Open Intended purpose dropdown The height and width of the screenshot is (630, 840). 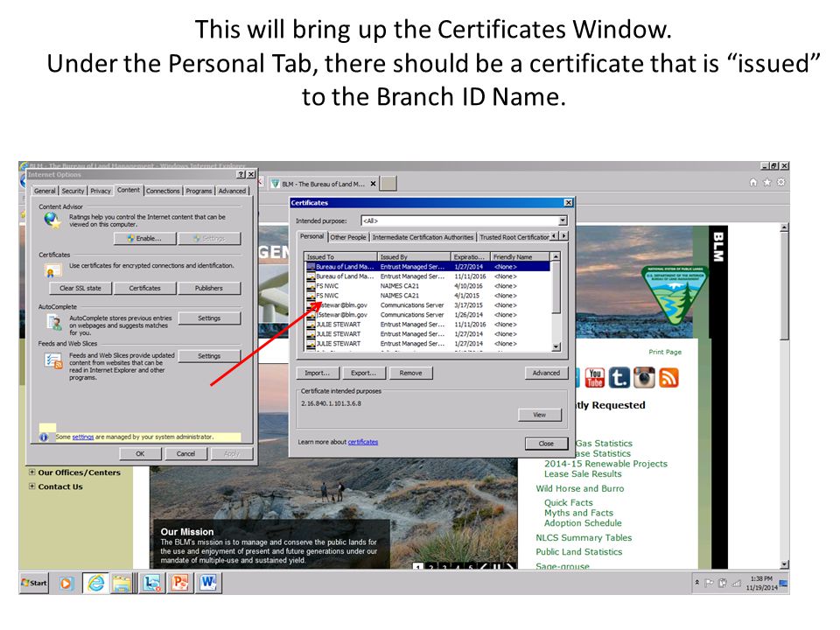[563, 220]
